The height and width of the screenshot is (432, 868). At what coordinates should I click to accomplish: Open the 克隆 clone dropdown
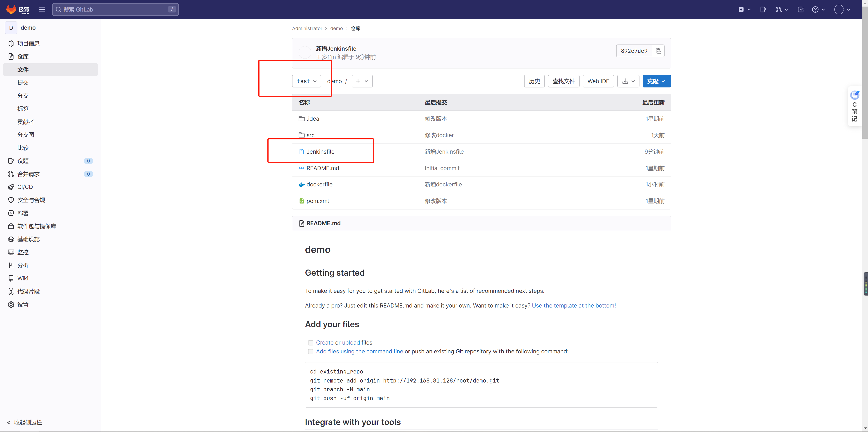pos(656,81)
